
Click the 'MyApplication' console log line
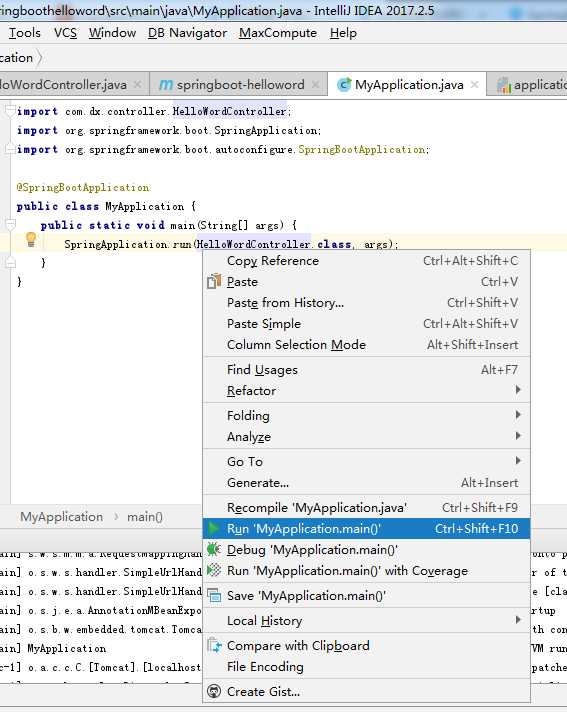[67, 648]
